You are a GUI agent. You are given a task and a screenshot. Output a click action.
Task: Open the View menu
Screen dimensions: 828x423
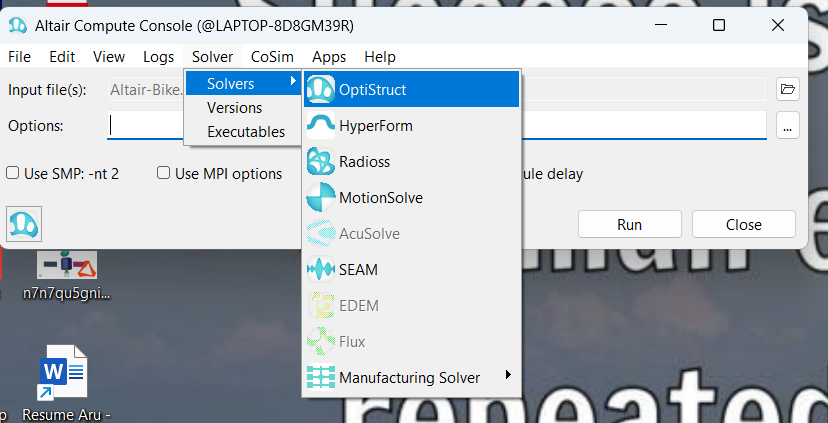[x=109, y=57]
